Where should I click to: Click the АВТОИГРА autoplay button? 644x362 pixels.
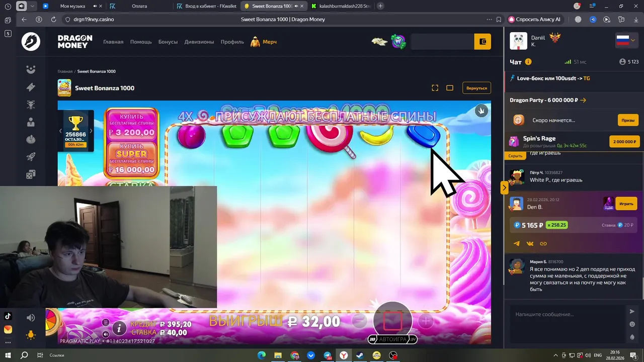(392, 339)
